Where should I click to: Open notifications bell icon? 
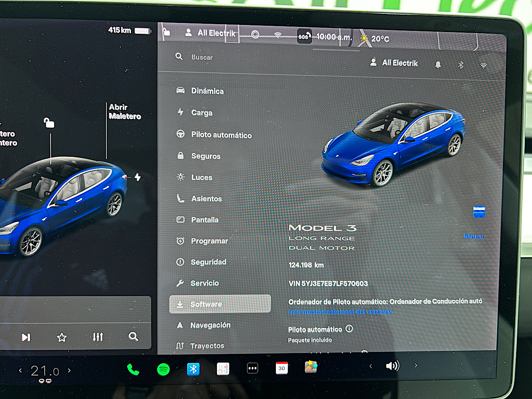point(438,64)
